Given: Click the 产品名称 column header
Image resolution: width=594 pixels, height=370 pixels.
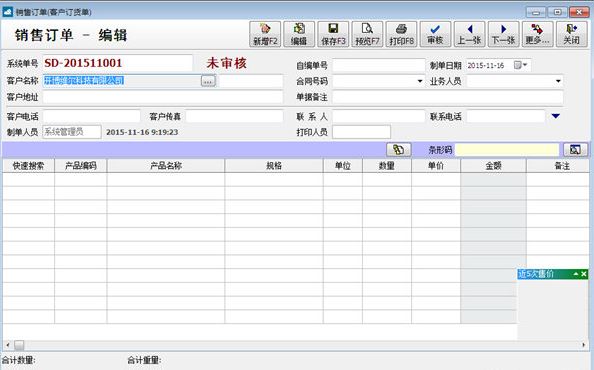Looking at the screenshot, I should tap(166, 166).
